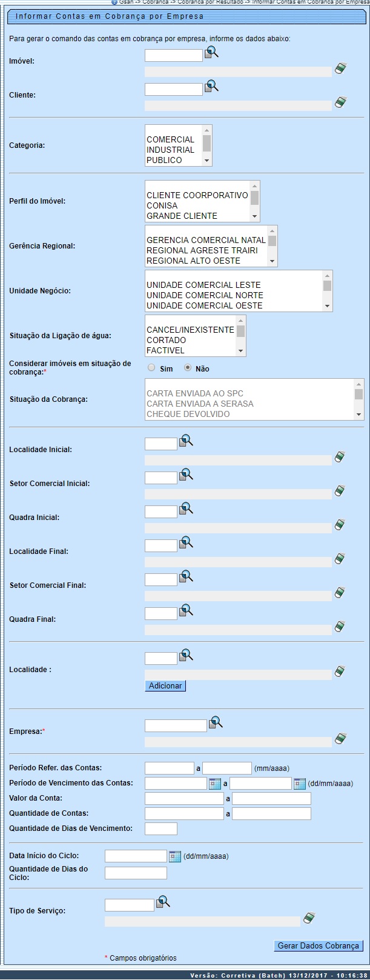Viewport: 370px width, 980px height.
Task: Select CORTADO in Situação da Ligação de água
Action: point(167,340)
